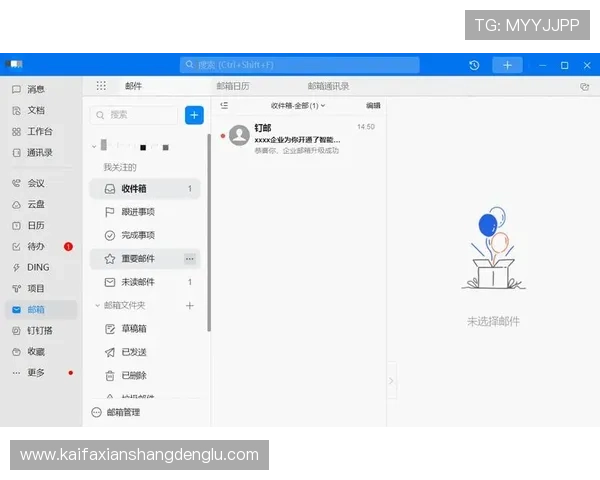Open 项目 in the left sidebar
Image resolution: width=600 pixels, height=480 pixels.
click(x=29, y=288)
